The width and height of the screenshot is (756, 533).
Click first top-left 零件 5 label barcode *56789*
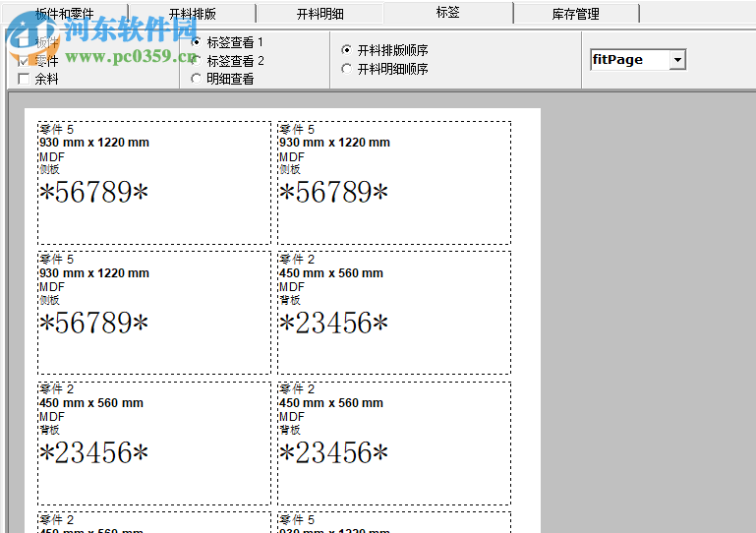coord(94,192)
